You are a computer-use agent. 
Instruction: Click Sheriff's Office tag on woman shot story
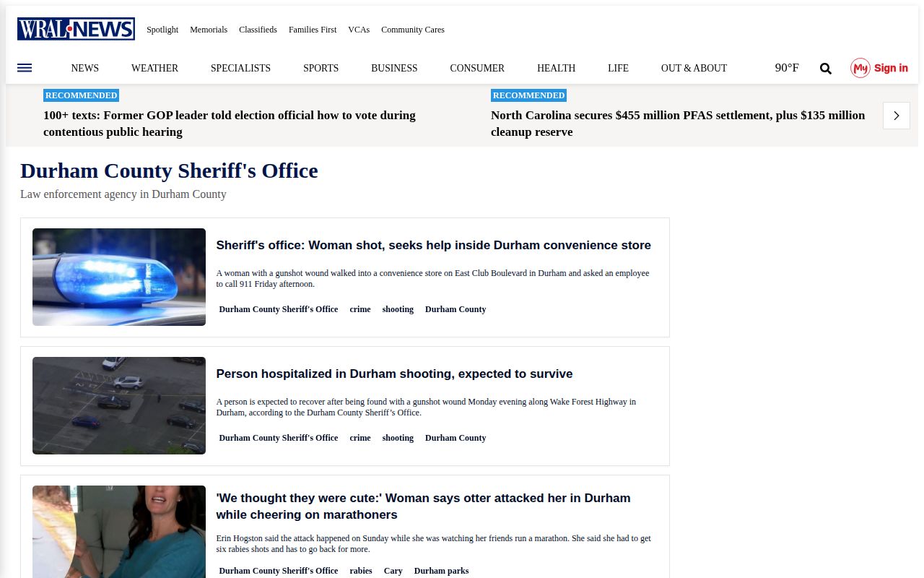pyautogui.click(x=279, y=309)
